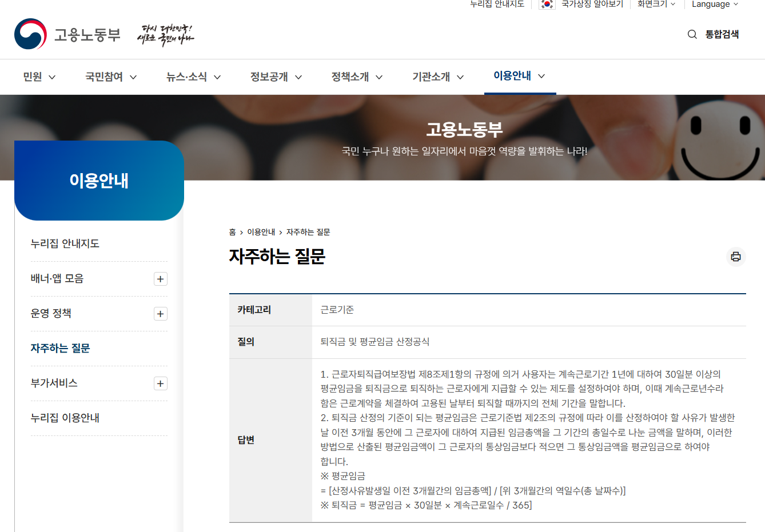Open the 뉴스·소식 navigation menu
The height and width of the screenshot is (532, 765).
click(x=188, y=77)
